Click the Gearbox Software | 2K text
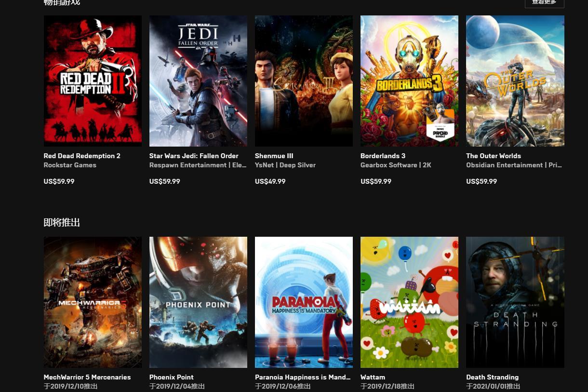 tap(396, 165)
